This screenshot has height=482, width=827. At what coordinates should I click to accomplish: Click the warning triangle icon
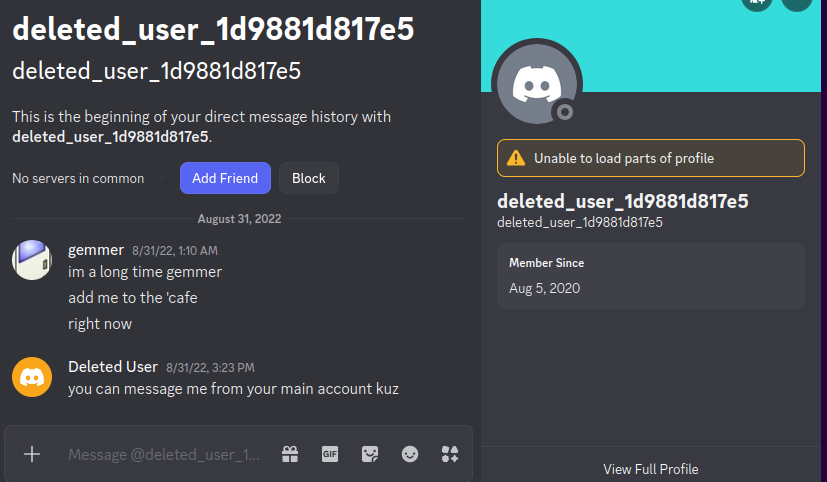coord(516,158)
